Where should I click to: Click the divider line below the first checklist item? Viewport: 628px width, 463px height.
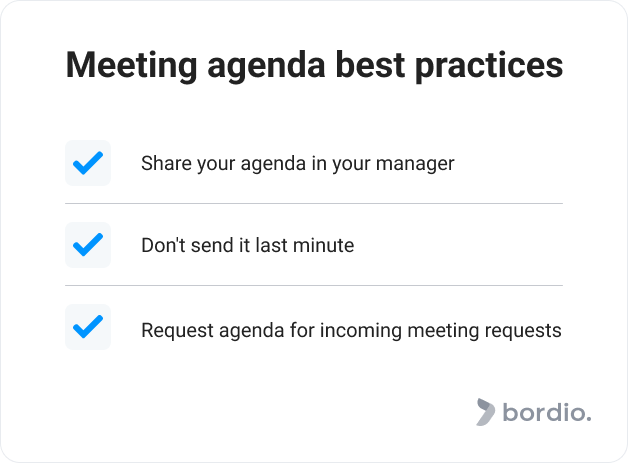coord(314,203)
